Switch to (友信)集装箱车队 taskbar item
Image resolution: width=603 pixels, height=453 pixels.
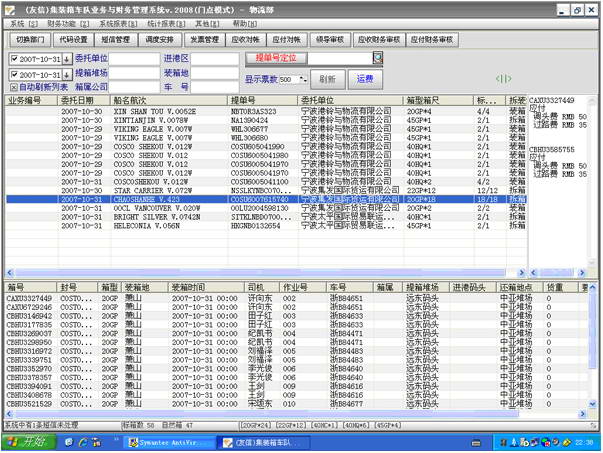[x=263, y=443]
